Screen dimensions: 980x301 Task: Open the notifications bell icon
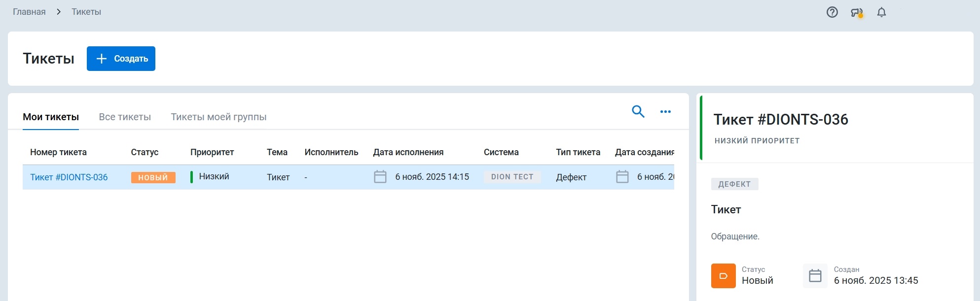pos(881,12)
